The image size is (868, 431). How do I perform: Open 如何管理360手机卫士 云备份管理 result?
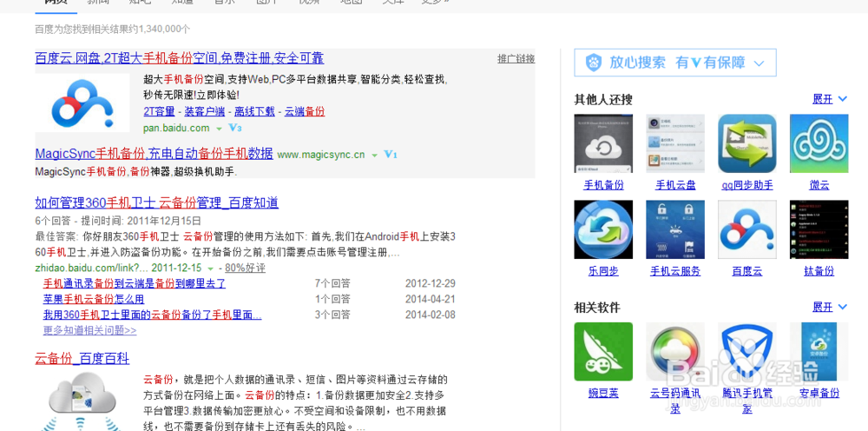[156, 202]
